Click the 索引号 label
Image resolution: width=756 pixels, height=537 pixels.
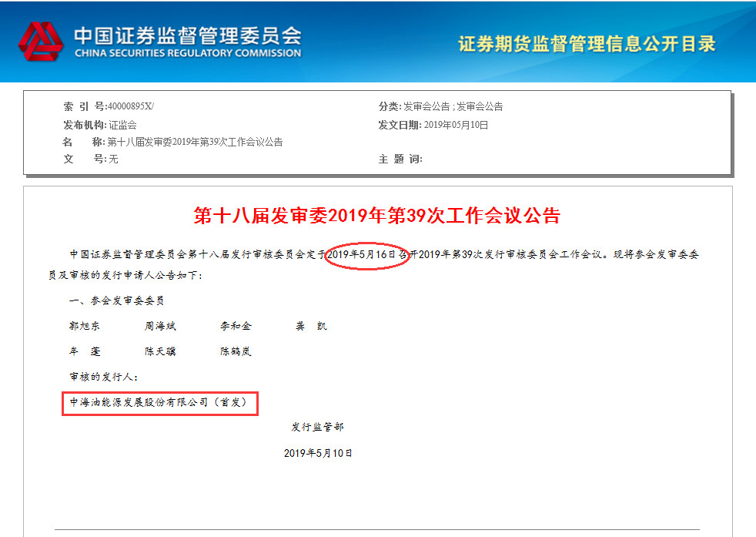tap(84, 106)
